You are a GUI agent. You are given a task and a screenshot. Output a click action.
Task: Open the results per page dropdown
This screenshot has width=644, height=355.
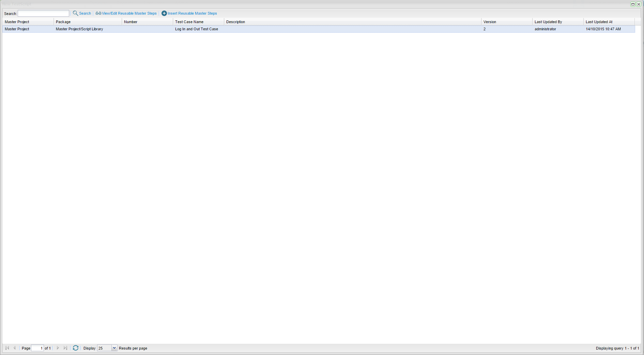pos(114,348)
